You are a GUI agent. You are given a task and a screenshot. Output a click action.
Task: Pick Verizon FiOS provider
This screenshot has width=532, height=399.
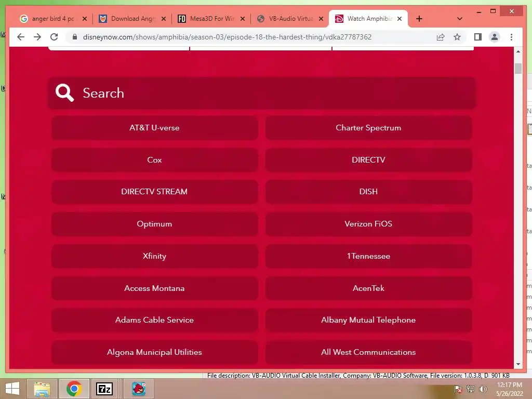pyautogui.click(x=368, y=224)
